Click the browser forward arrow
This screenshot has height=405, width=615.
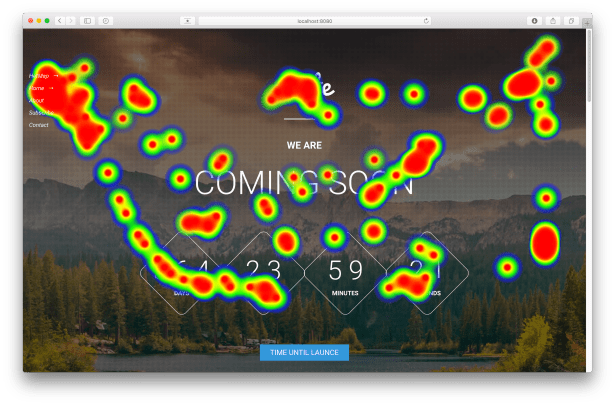pyautogui.click(x=70, y=20)
